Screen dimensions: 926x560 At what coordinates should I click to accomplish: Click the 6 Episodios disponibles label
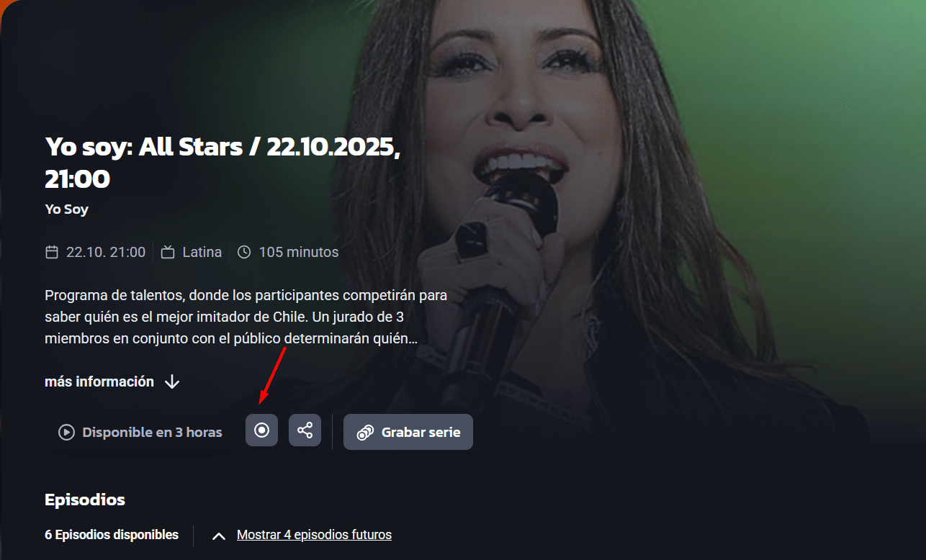point(112,535)
